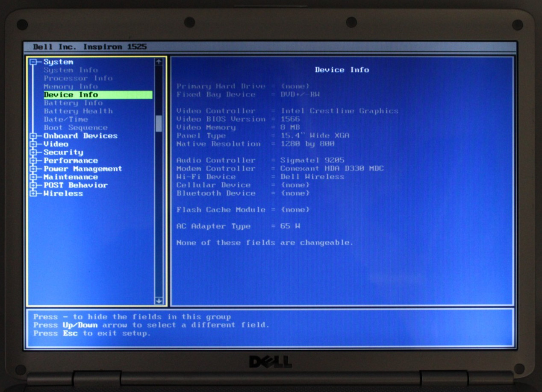Image resolution: width=542 pixels, height=392 pixels.
Task: Click AC Adapter Type 65 W value
Action: pyautogui.click(x=290, y=226)
